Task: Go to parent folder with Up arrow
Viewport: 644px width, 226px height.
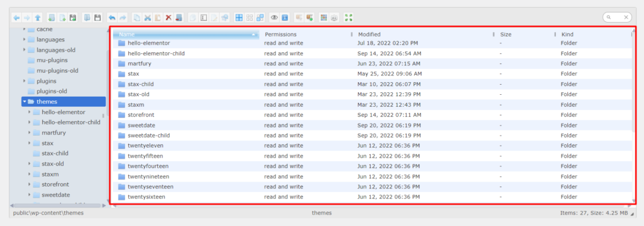Action: [x=38, y=18]
